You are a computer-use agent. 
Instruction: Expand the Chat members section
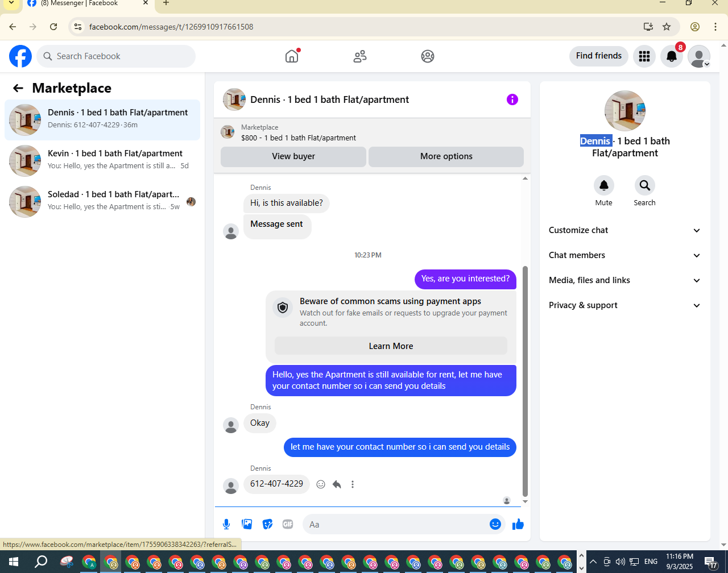point(624,255)
